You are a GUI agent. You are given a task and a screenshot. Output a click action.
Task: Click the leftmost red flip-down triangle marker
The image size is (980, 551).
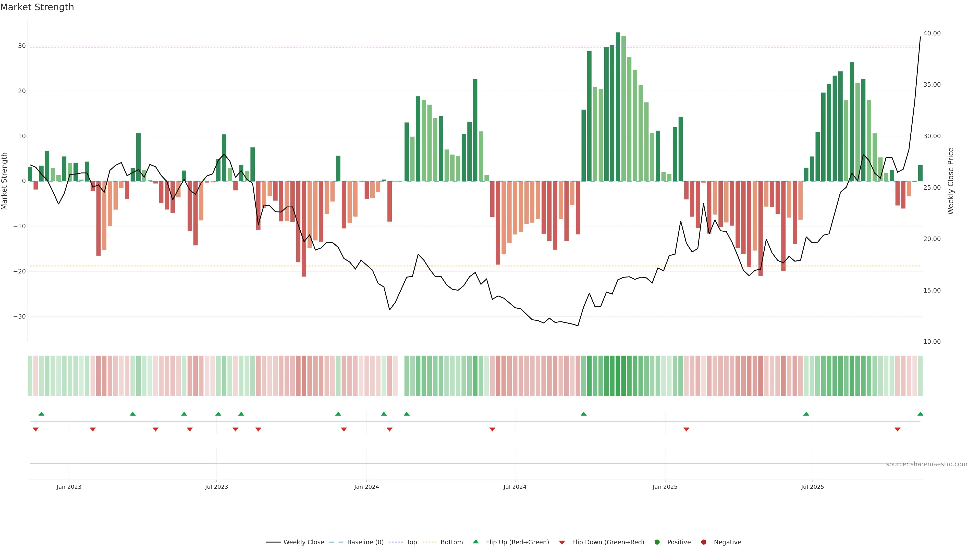(x=36, y=429)
